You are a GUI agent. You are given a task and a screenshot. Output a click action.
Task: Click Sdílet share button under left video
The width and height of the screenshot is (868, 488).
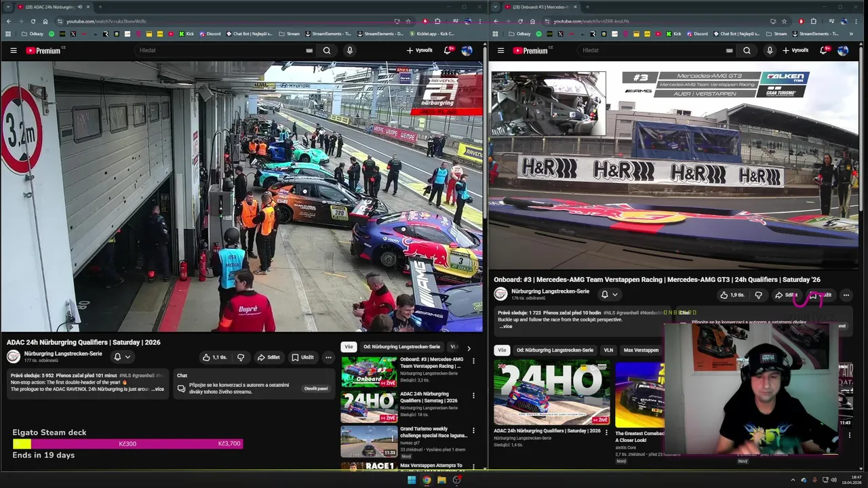pos(269,357)
